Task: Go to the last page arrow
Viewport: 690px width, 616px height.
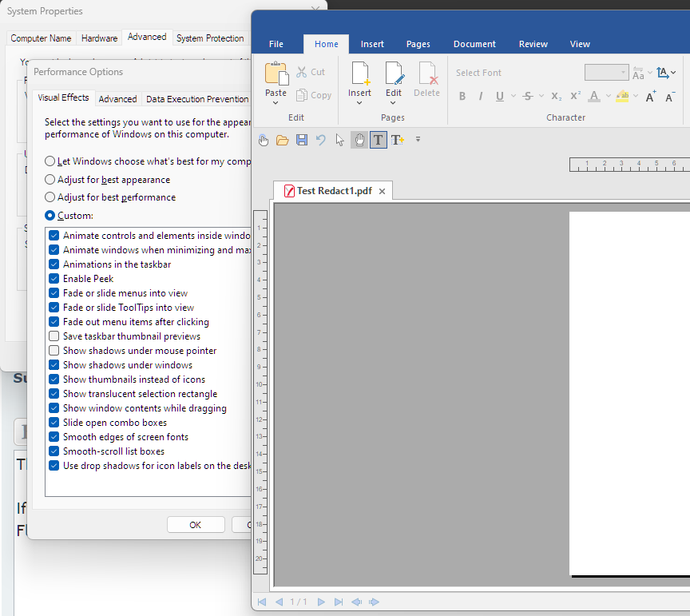Action: [x=339, y=602]
